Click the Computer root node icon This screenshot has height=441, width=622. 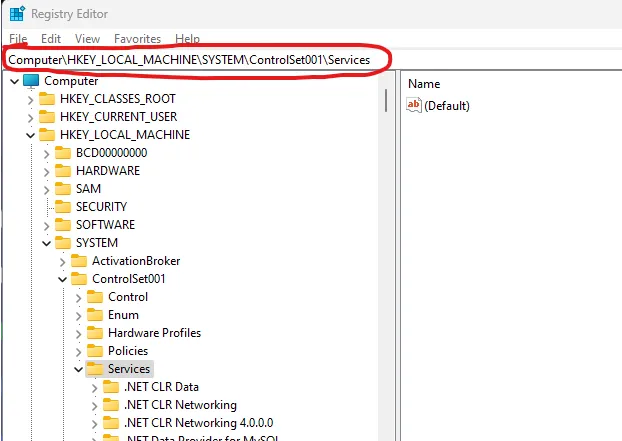(x=31, y=81)
